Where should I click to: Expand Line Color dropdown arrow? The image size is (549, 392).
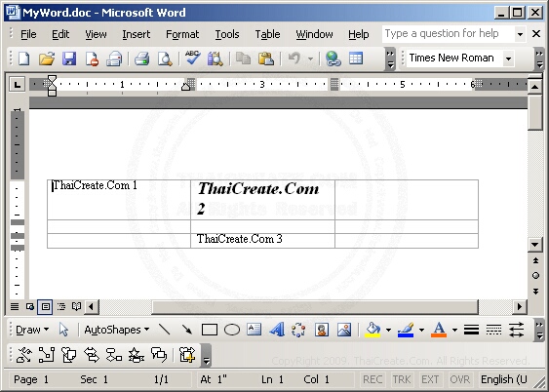(421, 330)
